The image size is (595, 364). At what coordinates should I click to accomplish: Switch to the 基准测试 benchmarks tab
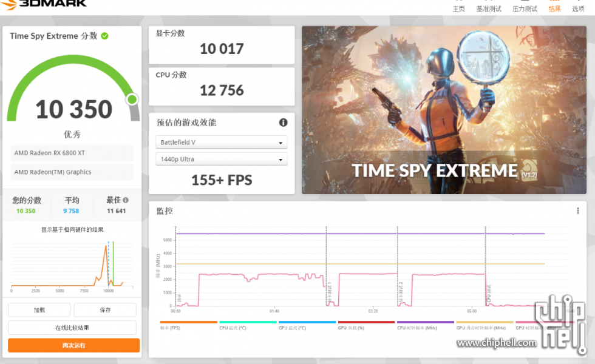tap(489, 8)
